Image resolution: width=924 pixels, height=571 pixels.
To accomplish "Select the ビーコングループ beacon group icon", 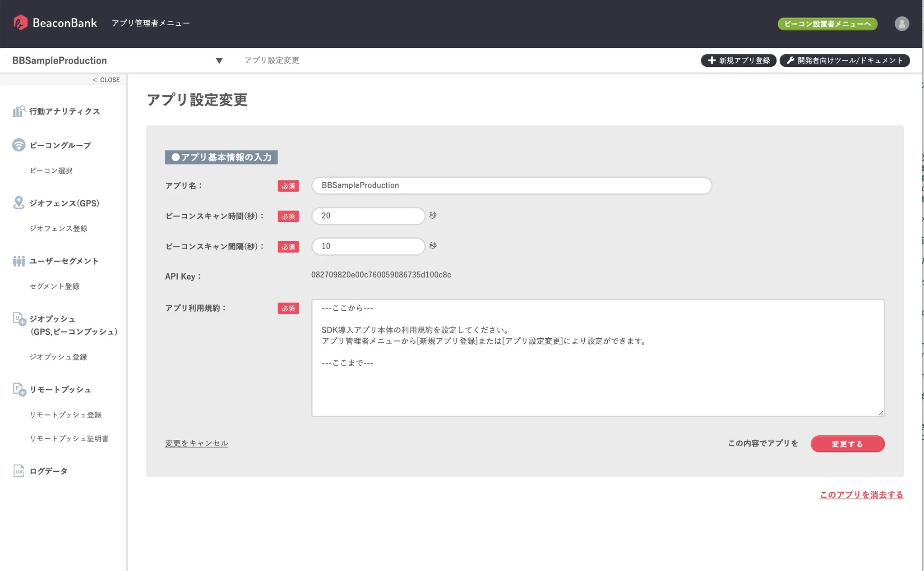I will [18, 145].
